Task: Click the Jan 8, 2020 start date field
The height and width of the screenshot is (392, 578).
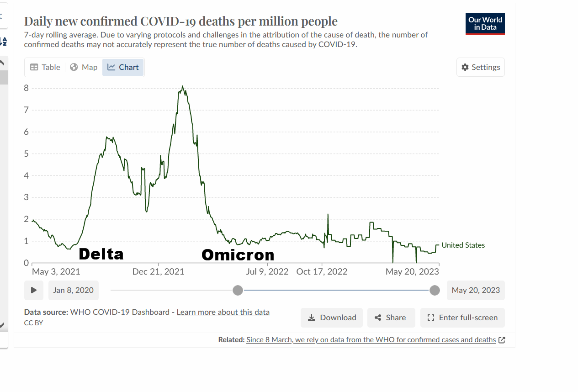Action: coord(73,290)
